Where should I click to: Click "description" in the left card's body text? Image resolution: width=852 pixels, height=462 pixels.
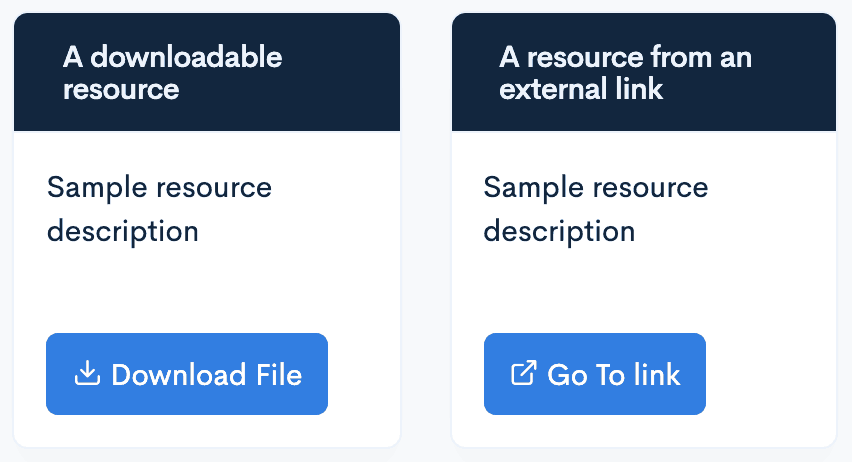pyautogui.click(x=123, y=231)
